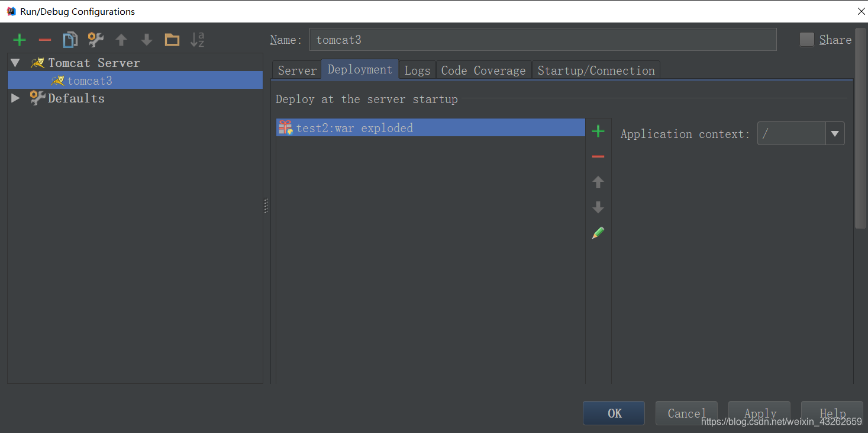Click the Apply button

pyautogui.click(x=759, y=413)
